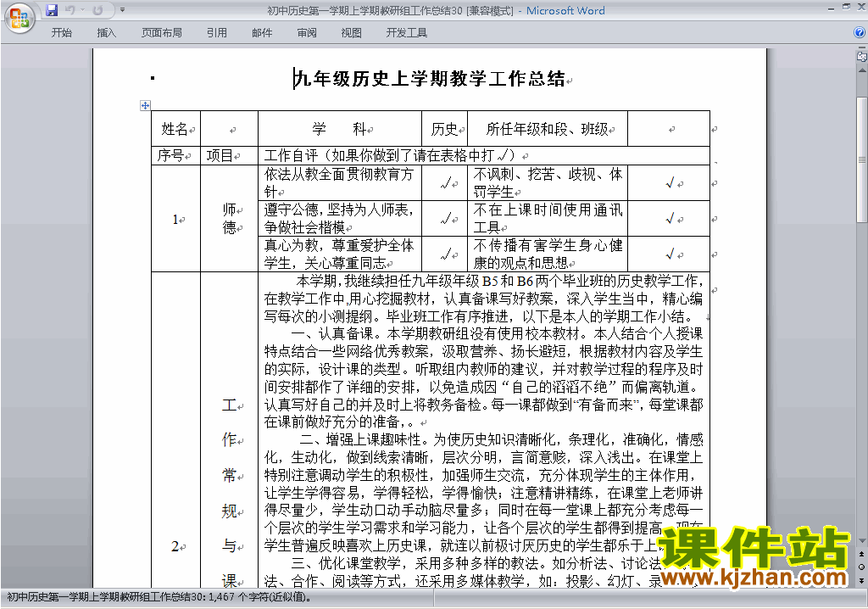Select the 视图 ribbon tab
Image resolution: width=868 pixels, height=609 pixels.
click(352, 33)
